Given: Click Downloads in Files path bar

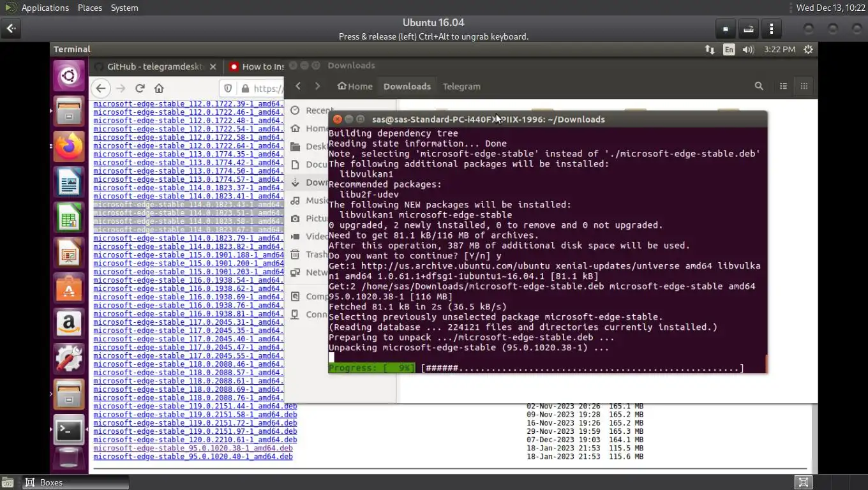Looking at the screenshot, I should click(x=407, y=86).
